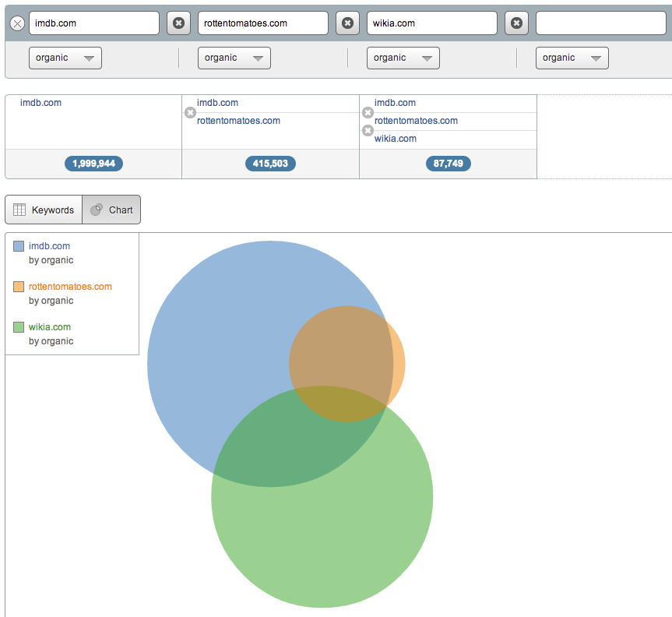Click the 1,999,944 keyword count badge
This screenshot has height=617, width=672.
pos(93,164)
